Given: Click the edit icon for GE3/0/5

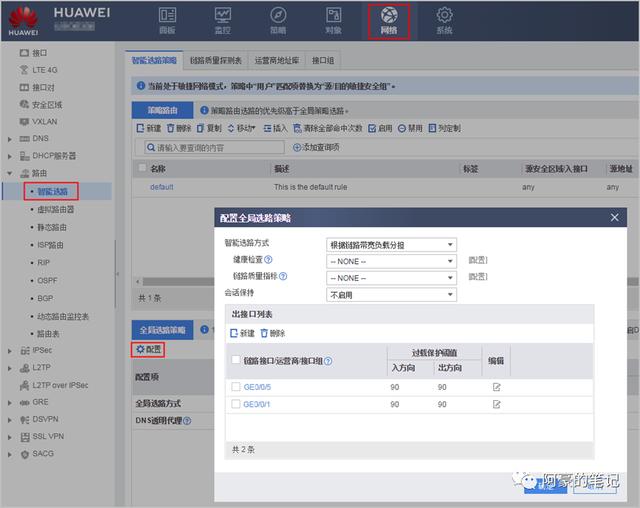Looking at the screenshot, I should click(496, 387).
